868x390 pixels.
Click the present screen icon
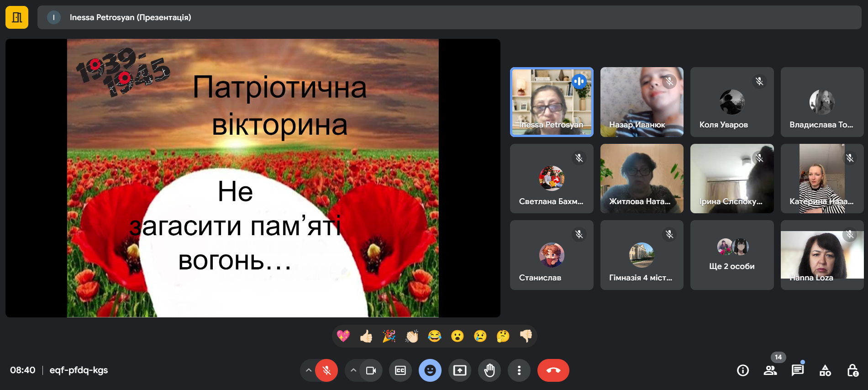(x=460, y=370)
